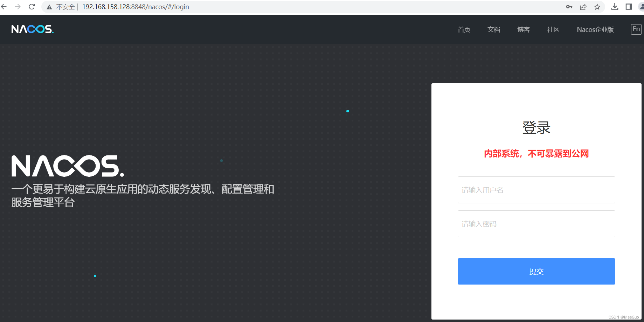Image resolution: width=644 pixels, height=322 pixels.
Task: Click the share page icon
Action: point(583,7)
